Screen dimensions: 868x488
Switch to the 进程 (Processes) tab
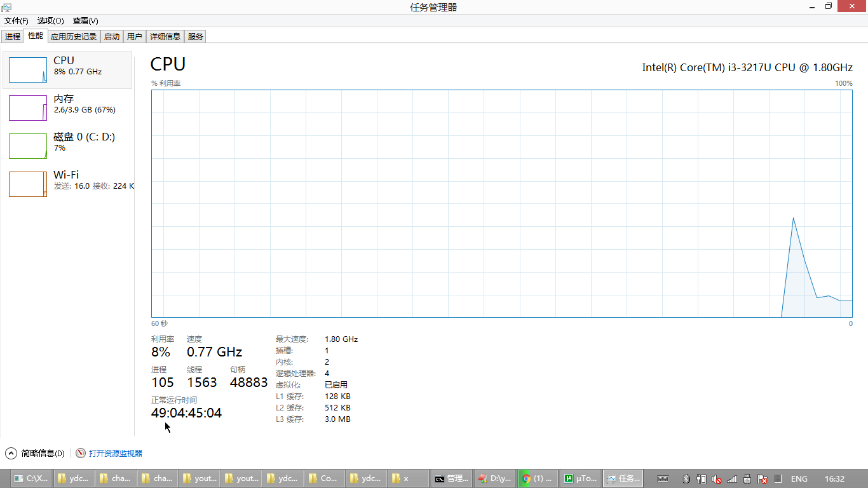(x=11, y=36)
